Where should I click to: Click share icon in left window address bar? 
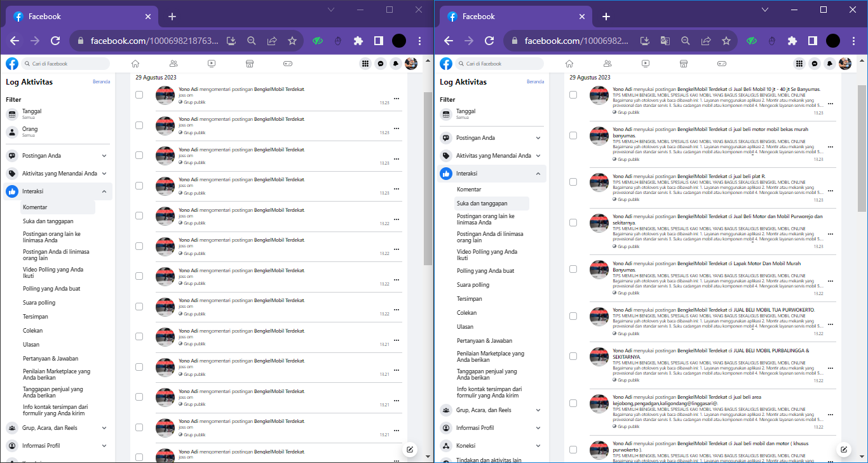click(272, 41)
